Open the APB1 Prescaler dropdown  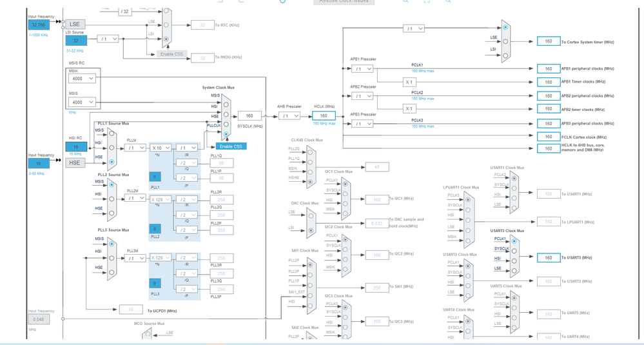[x=362, y=68]
